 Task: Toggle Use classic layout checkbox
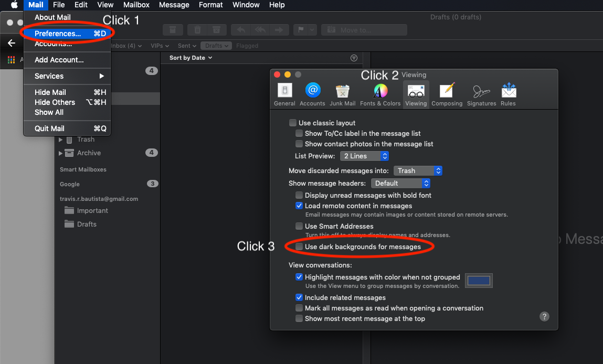(293, 123)
